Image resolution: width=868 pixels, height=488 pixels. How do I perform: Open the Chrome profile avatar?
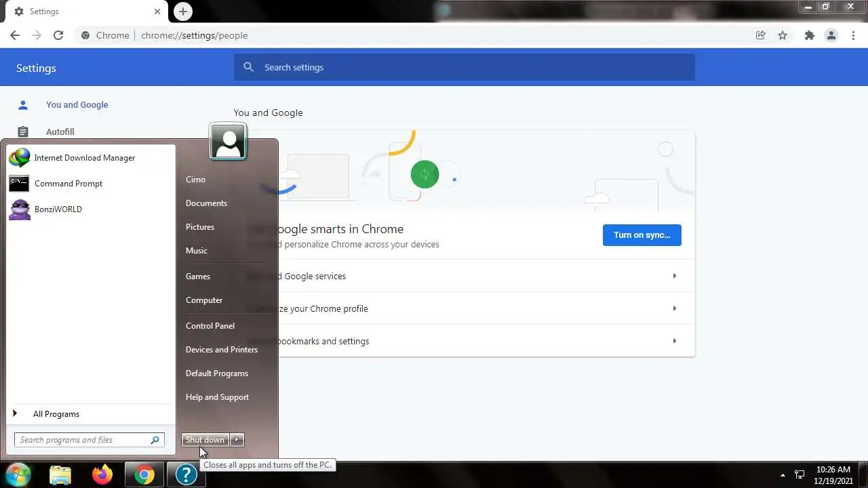(831, 35)
